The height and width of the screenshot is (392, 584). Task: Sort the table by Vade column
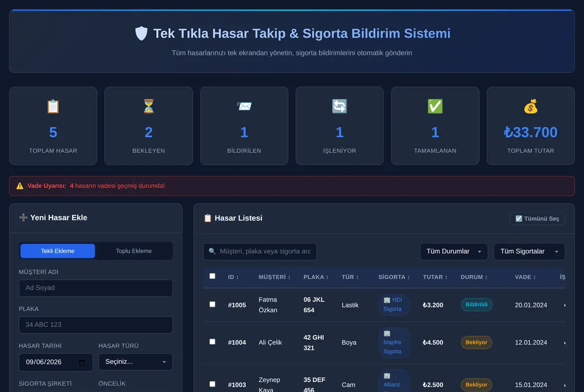coord(526,277)
